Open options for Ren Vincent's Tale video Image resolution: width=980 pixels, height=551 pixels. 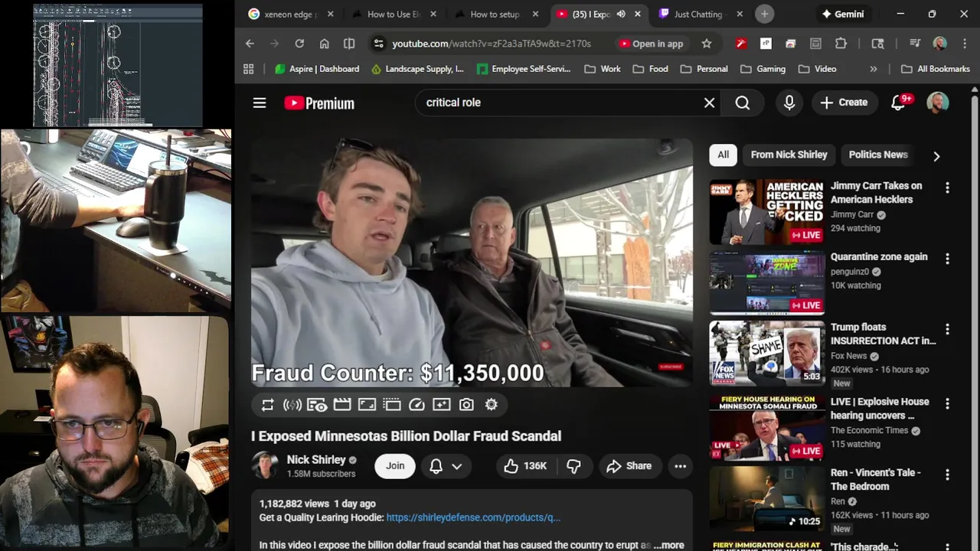coord(947,475)
